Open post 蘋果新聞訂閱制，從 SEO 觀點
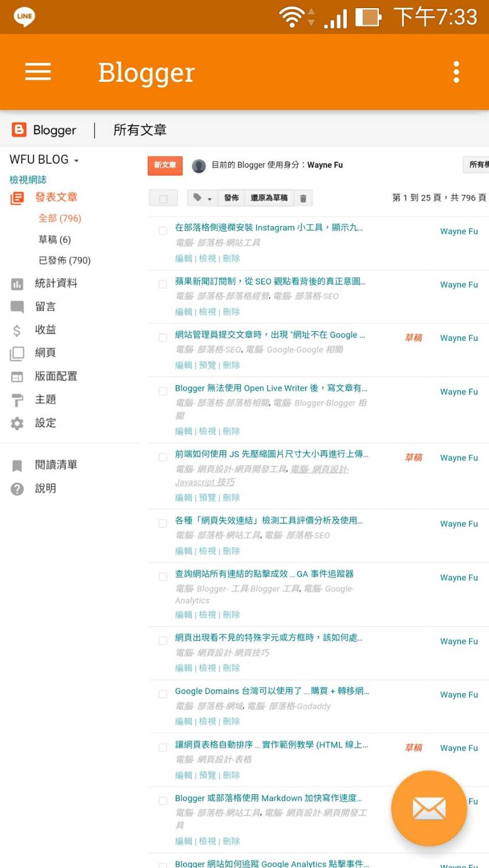 point(270,281)
